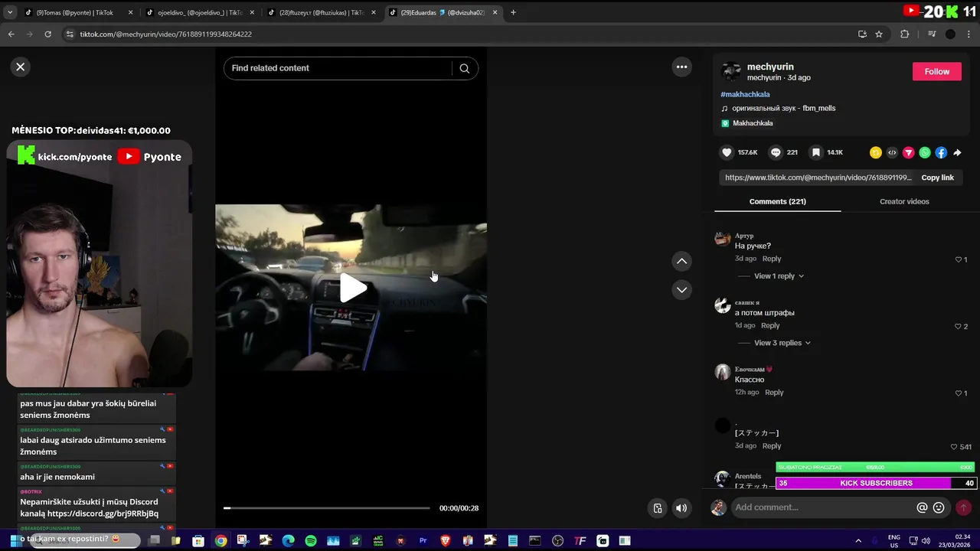Open the tab search dropdown arrow

pos(9,12)
